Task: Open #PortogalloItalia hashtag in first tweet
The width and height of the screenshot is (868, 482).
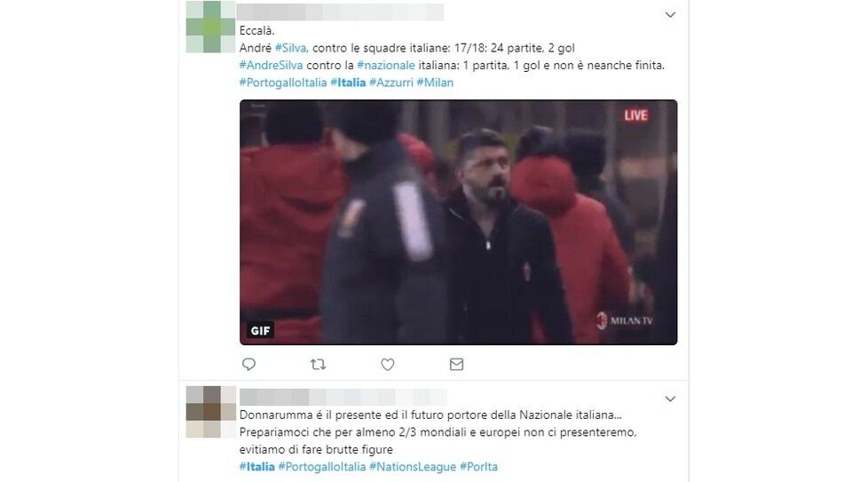Action: (x=283, y=83)
